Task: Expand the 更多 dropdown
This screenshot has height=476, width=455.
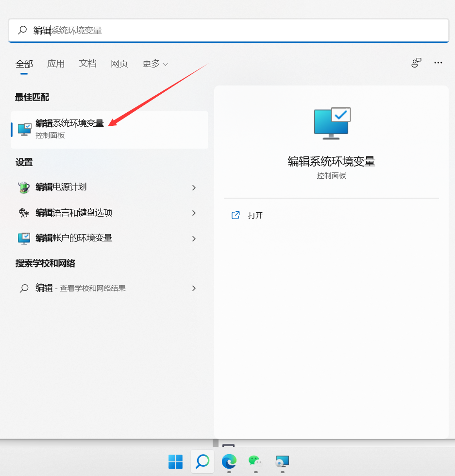Action: coord(155,64)
